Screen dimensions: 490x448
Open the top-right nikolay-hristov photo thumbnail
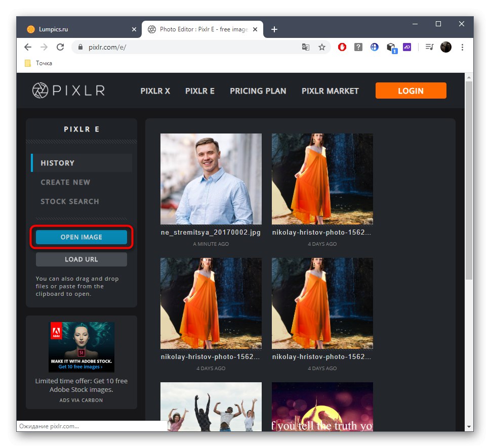pos(322,179)
